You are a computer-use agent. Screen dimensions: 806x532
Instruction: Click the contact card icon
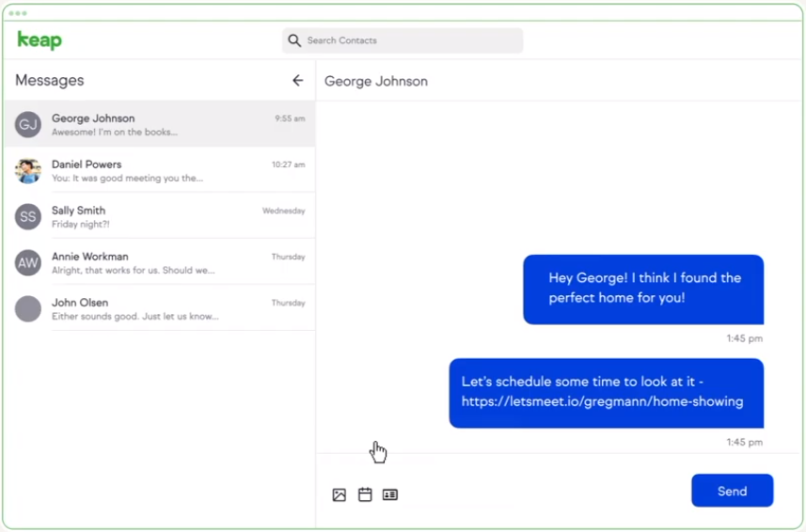pyautogui.click(x=390, y=494)
